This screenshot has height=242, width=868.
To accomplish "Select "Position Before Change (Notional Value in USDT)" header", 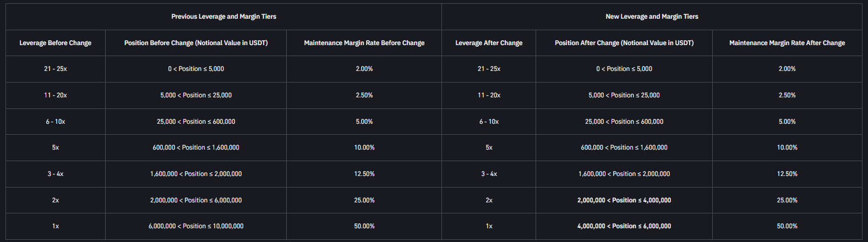I will (x=196, y=43).
